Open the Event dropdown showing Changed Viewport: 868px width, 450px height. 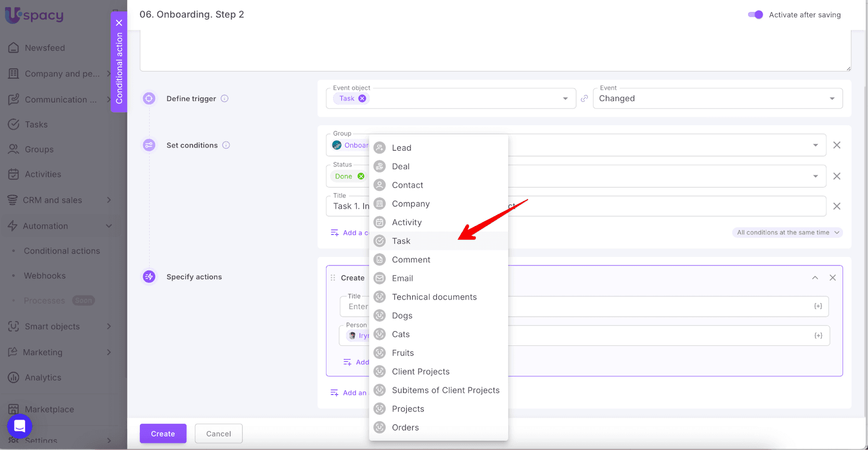[717, 99]
